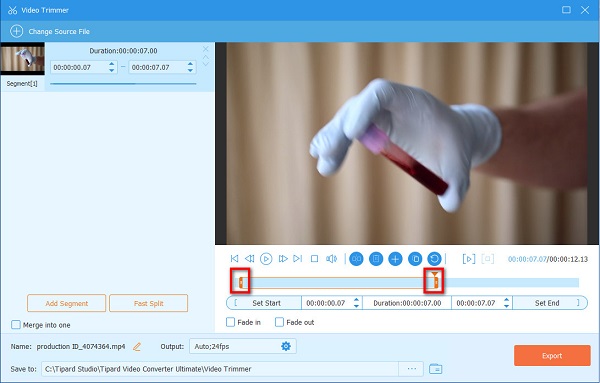Click the greyed bracketed square icon

[488, 259]
